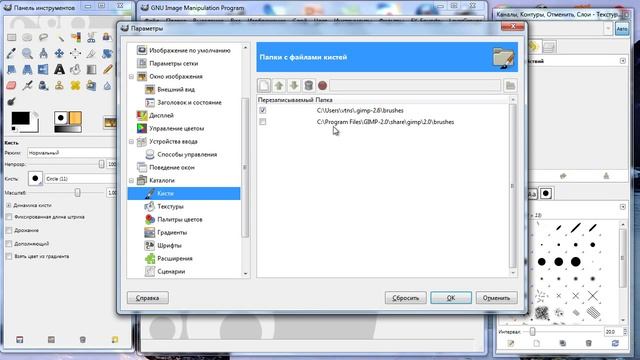Screen dimensions: 640x360
Task: Select the Rectangle Select tool in toolbox
Action: 11,38
